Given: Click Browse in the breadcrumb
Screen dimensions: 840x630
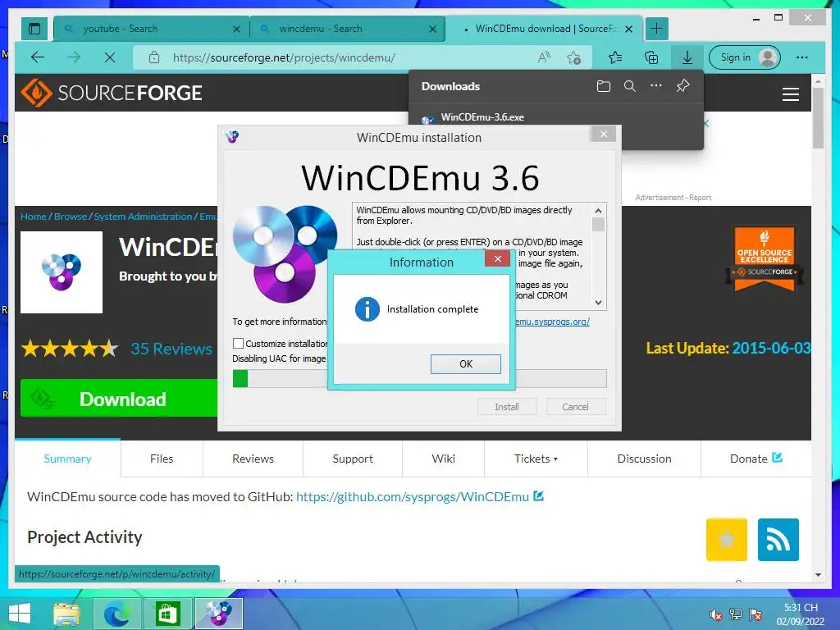Looking at the screenshot, I should tap(71, 217).
